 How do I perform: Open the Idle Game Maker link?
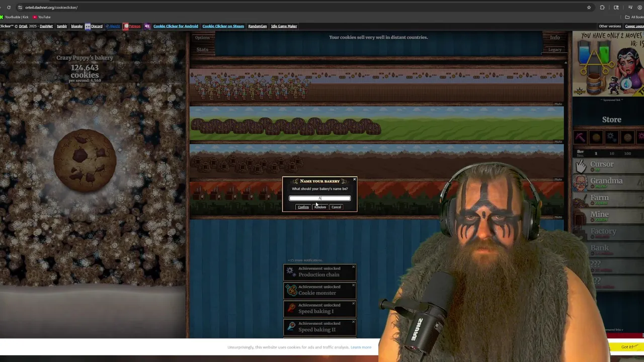tap(284, 26)
